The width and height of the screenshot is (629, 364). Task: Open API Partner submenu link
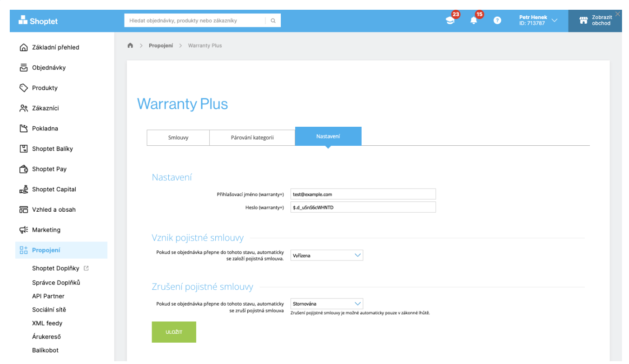click(48, 296)
